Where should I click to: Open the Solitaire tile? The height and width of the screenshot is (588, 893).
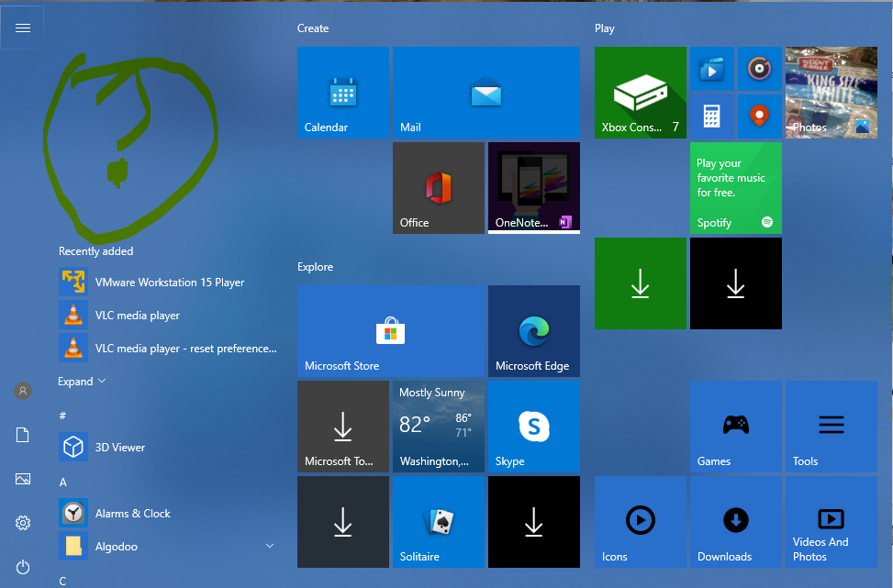(439, 522)
